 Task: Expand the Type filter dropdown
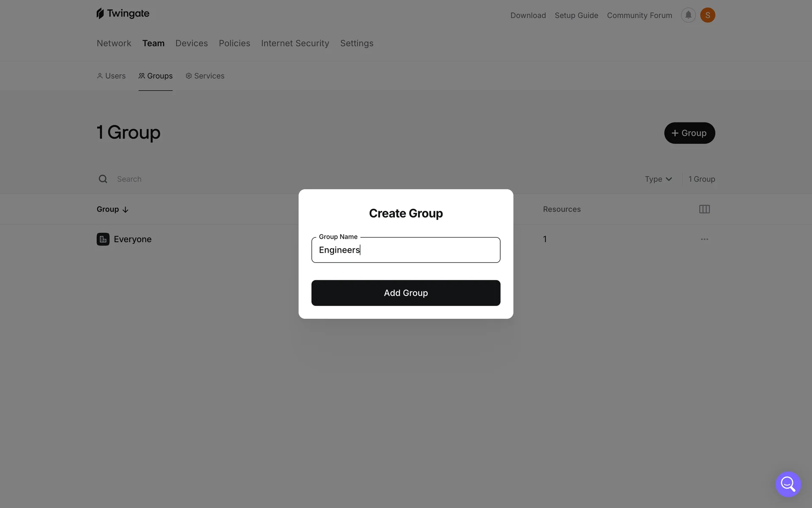tap(658, 179)
